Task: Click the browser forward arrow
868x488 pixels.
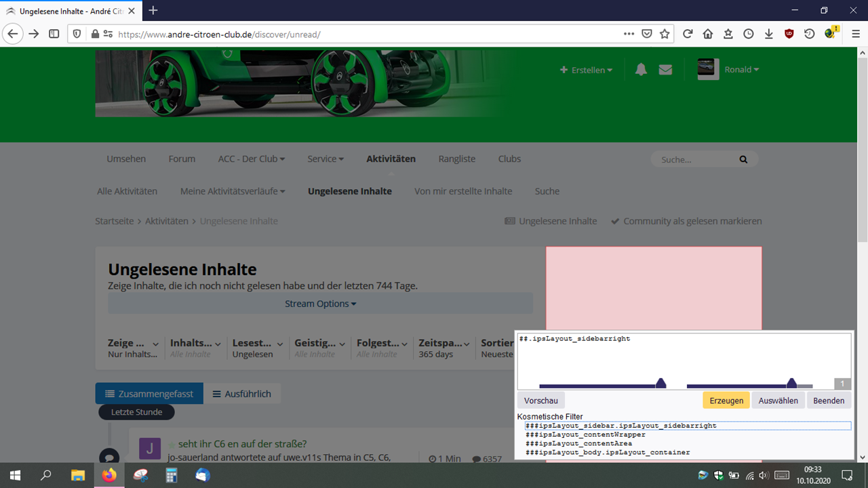Action: [34, 34]
